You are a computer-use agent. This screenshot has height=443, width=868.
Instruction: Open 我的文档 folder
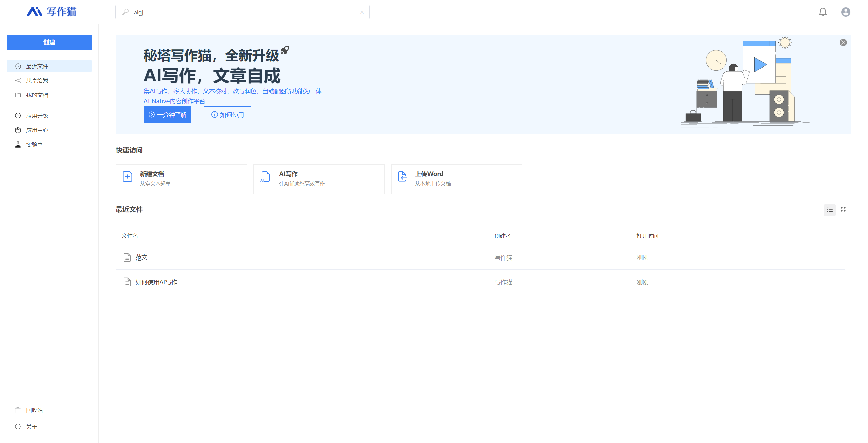click(37, 95)
